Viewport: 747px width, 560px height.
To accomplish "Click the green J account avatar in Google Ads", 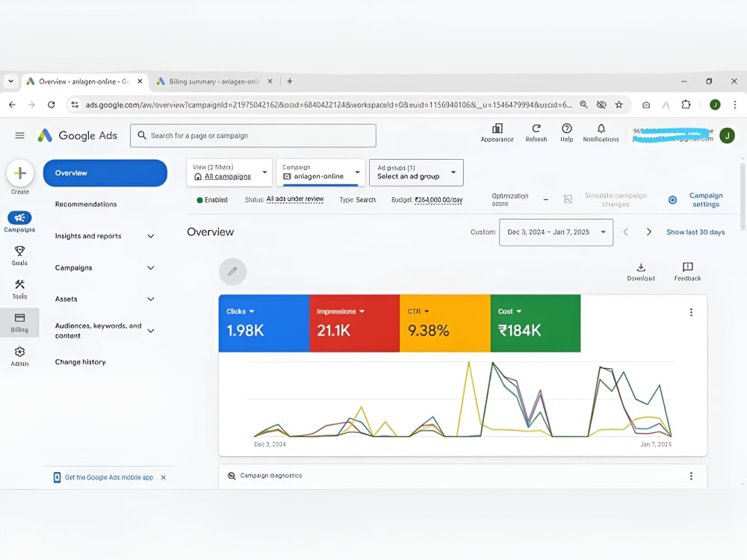I will pyautogui.click(x=727, y=136).
